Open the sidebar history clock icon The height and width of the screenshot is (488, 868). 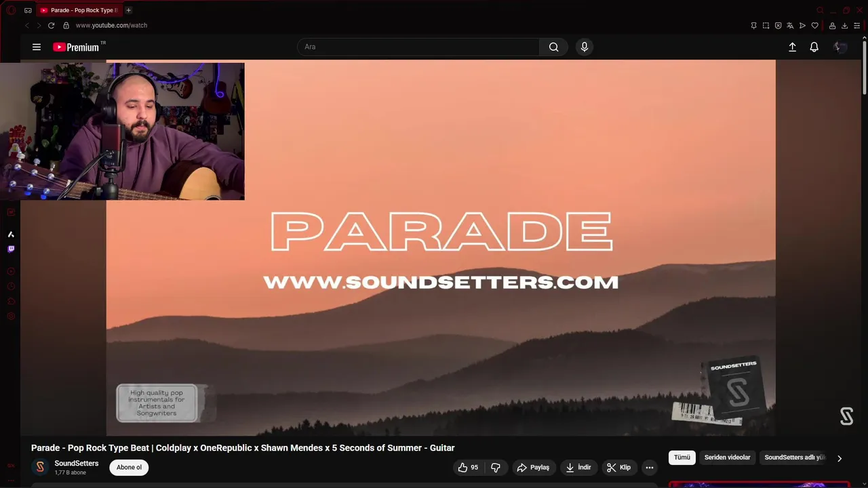pos(11,286)
